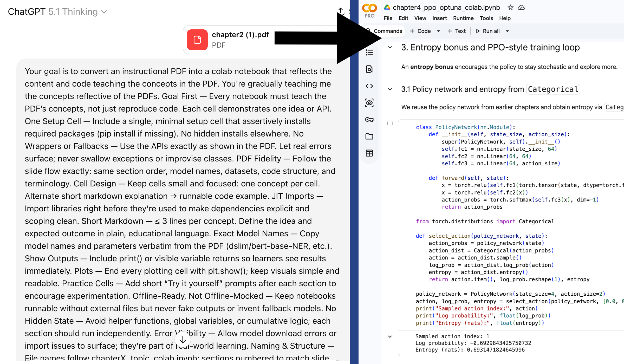
Task: Collapse section 3.1 Policy network heading
Action: click(390, 89)
